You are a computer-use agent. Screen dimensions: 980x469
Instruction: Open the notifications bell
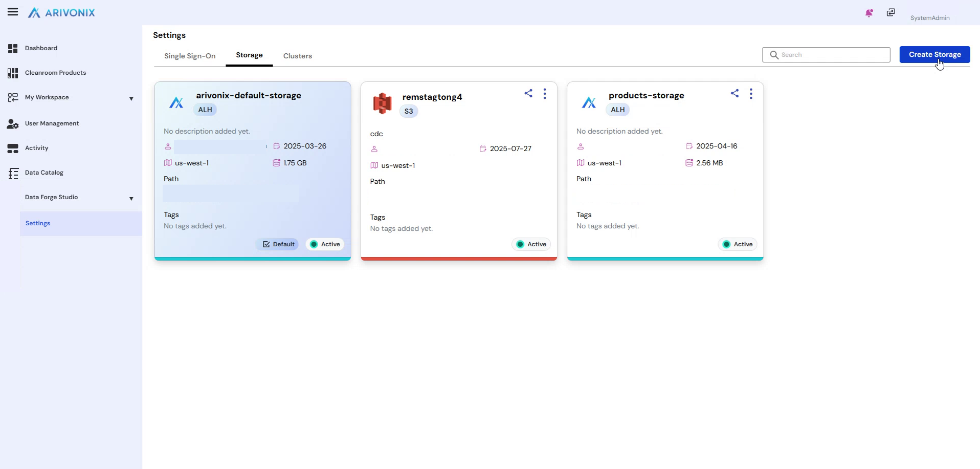868,13
